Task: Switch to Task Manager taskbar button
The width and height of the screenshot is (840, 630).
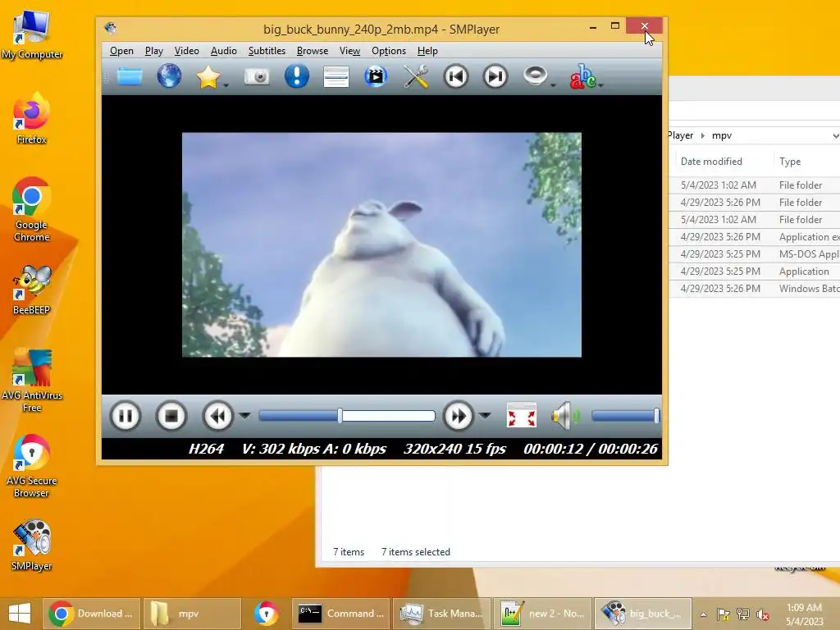Action: (442, 614)
